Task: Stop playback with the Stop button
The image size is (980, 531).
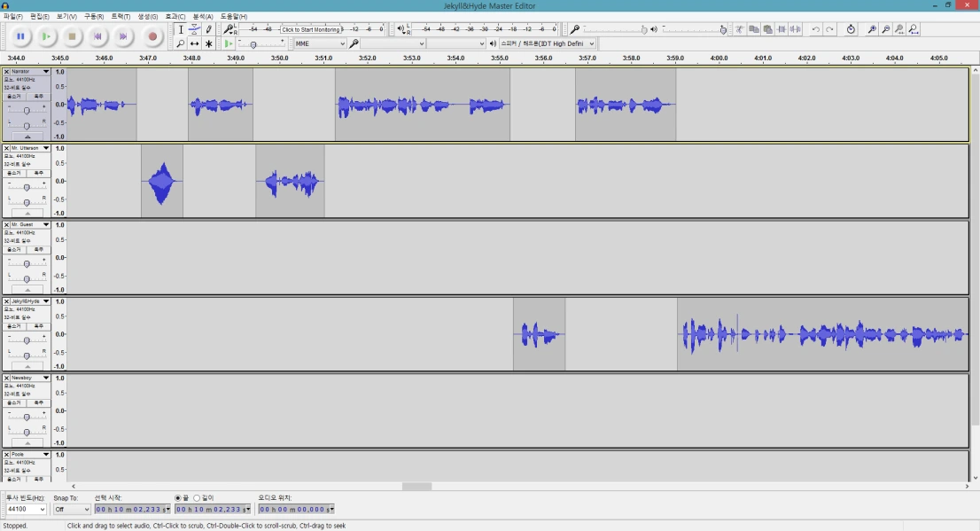Action: [x=72, y=37]
